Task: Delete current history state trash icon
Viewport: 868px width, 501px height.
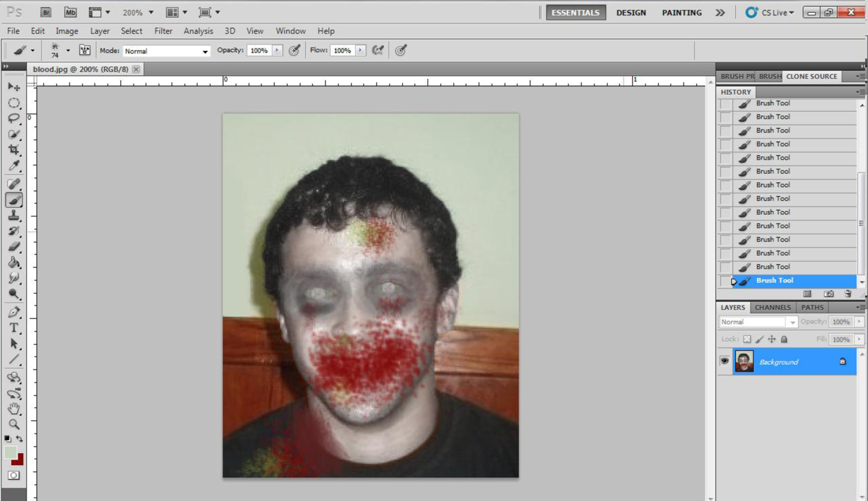Action: coord(848,294)
